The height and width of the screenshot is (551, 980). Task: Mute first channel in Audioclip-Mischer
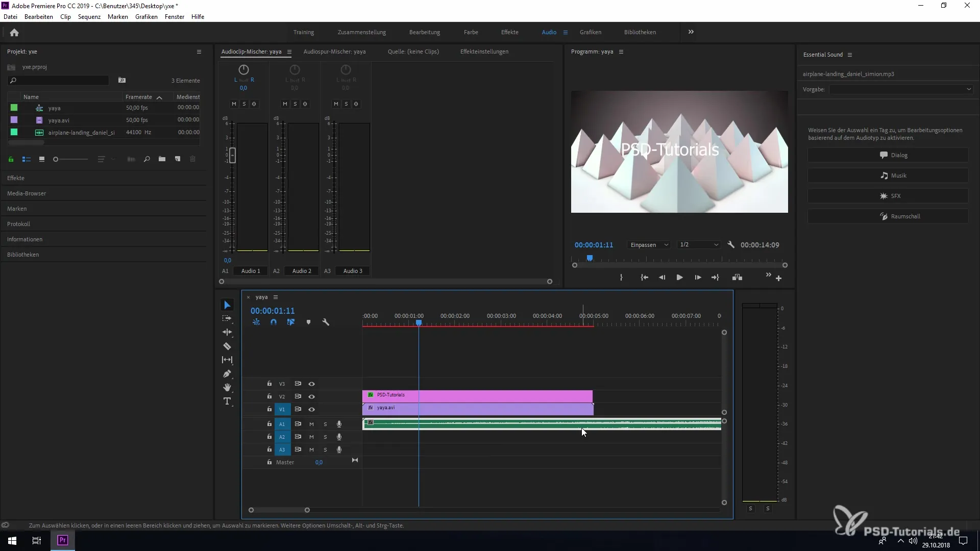[x=234, y=104]
